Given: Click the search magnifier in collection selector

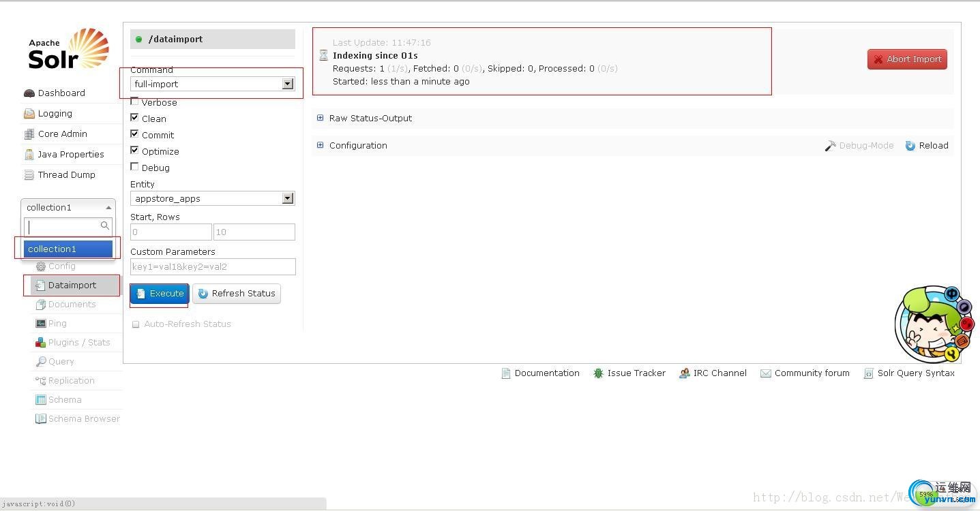Looking at the screenshot, I should click(104, 226).
